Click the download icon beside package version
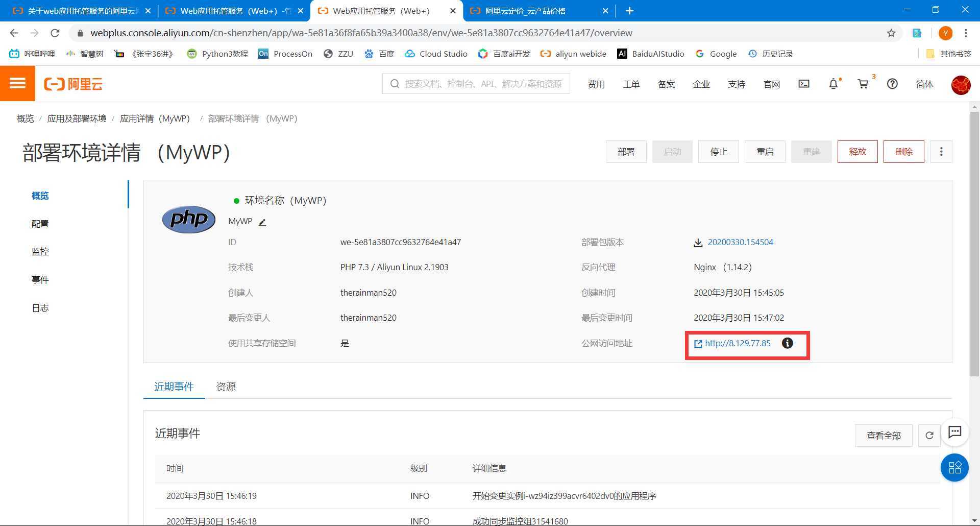The image size is (980, 526). coord(698,243)
